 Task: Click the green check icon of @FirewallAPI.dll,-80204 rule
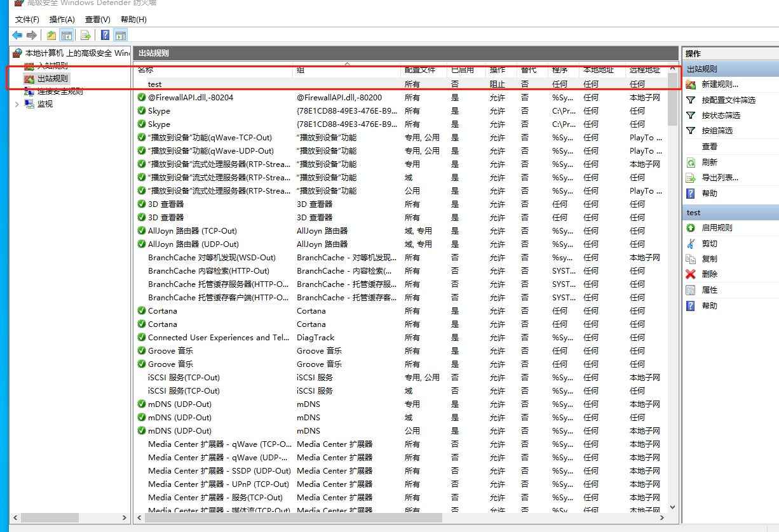142,98
